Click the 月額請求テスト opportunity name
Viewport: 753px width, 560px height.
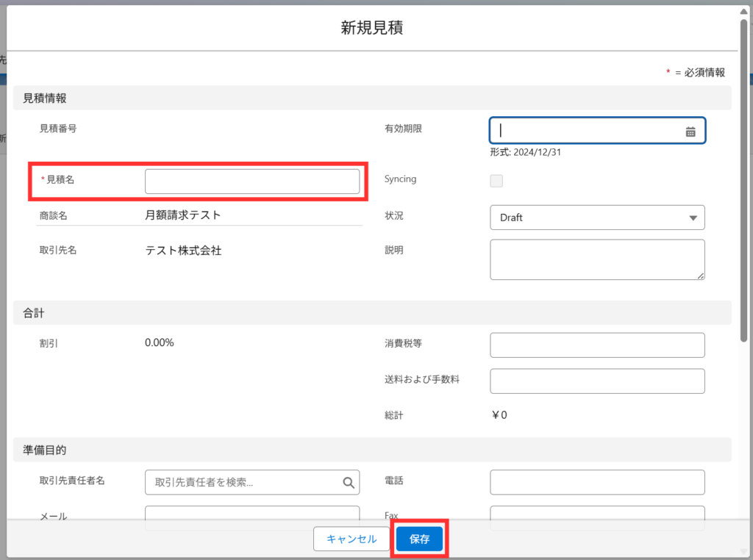point(183,215)
